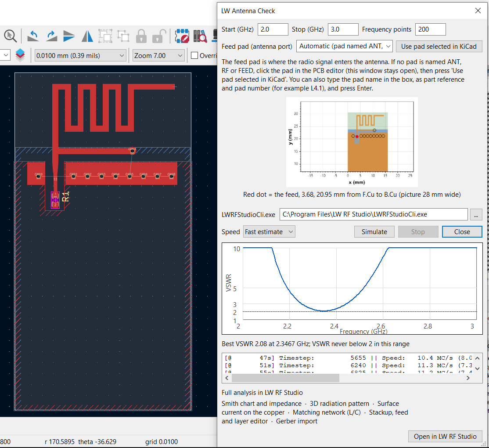The image size is (489, 448).
Task: Click the Stop (GHz) field showing 3.0
Action: (343, 29)
